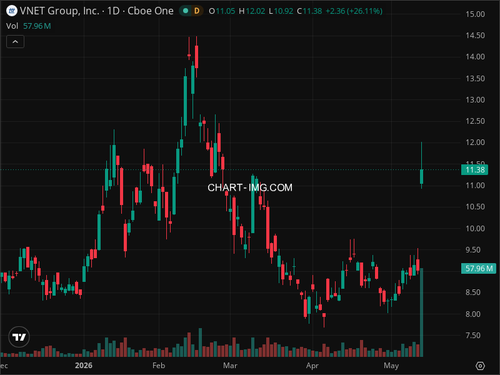500x375 pixels.
Task: Click the Feb time axis label
Action: [x=159, y=366]
